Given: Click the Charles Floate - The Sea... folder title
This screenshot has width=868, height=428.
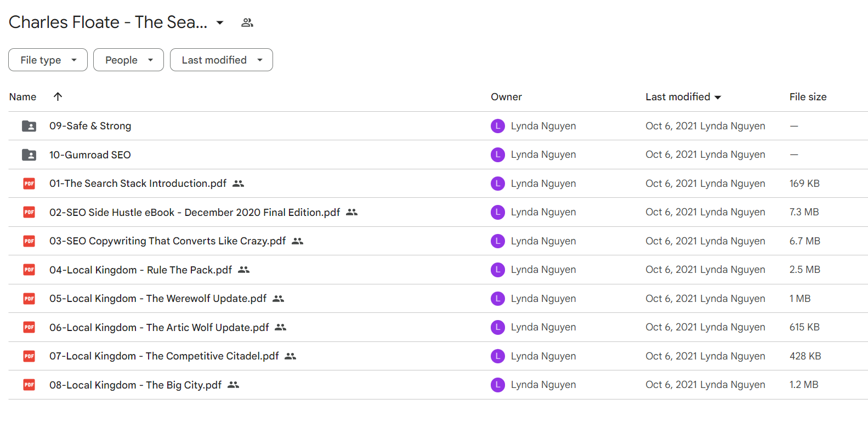Looking at the screenshot, I should 108,22.
